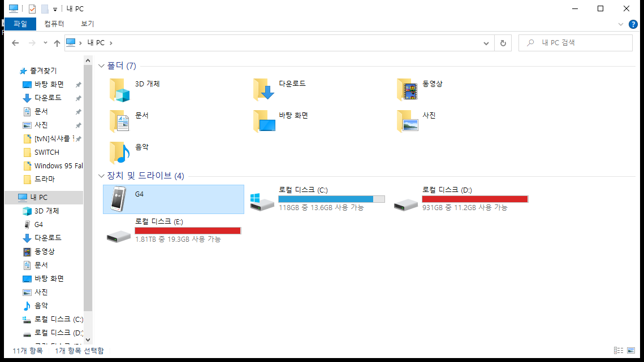Open the address bar history dropdown

pyautogui.click(x=486, y=43)
